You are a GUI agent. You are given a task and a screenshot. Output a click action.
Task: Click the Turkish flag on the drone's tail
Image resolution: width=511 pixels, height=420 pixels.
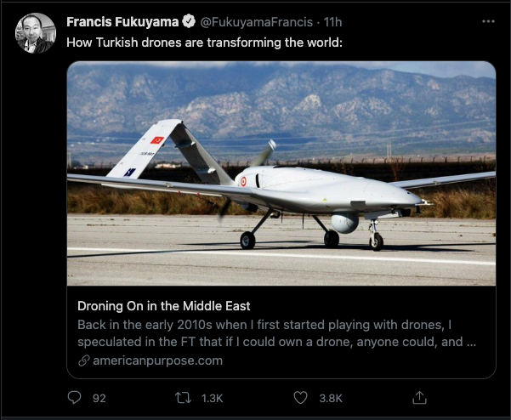tap(157, 140)
